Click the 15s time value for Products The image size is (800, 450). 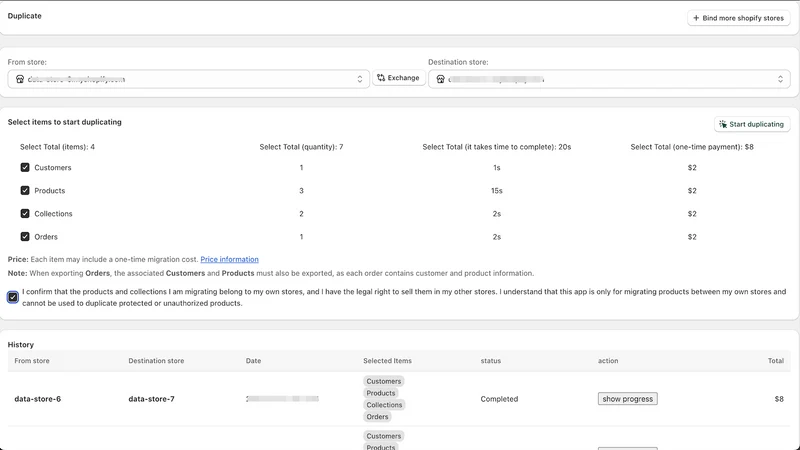[x=496, y=190]
